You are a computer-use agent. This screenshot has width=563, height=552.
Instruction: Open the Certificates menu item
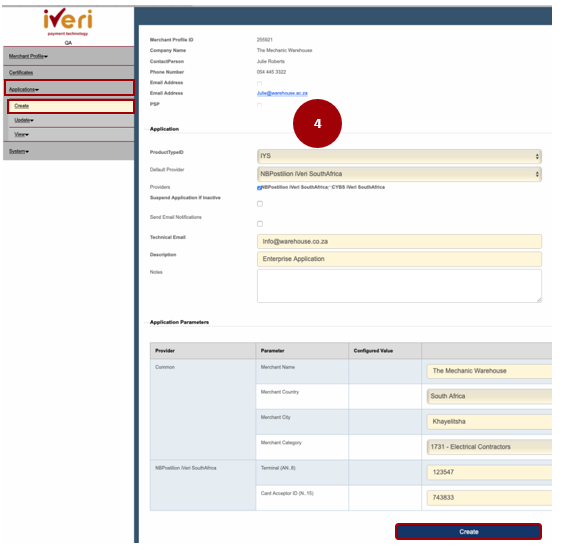tap(21, 73)
